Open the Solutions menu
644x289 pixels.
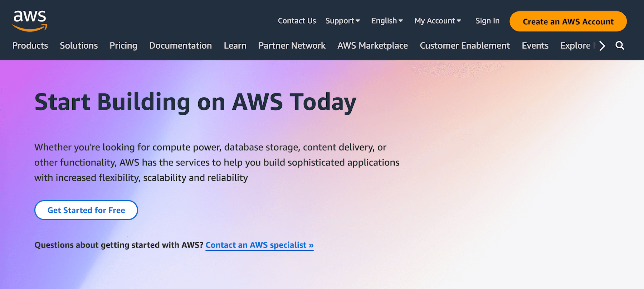[x=78, y=46]
